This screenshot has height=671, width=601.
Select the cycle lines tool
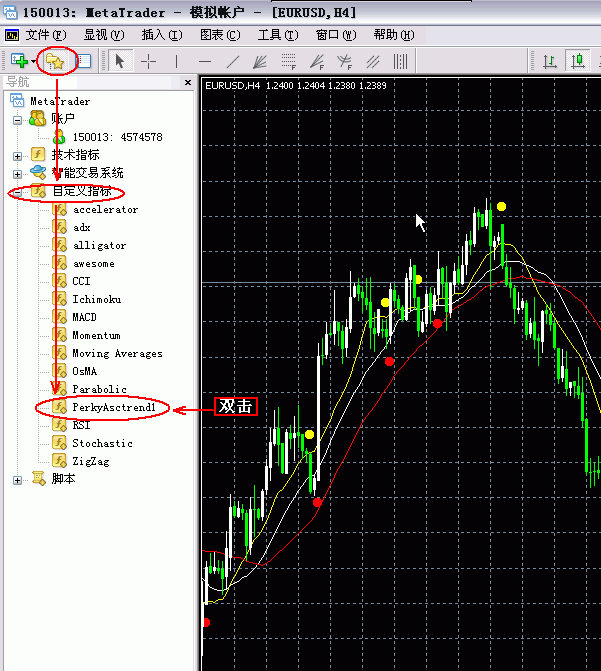click(x=400, y=62)
